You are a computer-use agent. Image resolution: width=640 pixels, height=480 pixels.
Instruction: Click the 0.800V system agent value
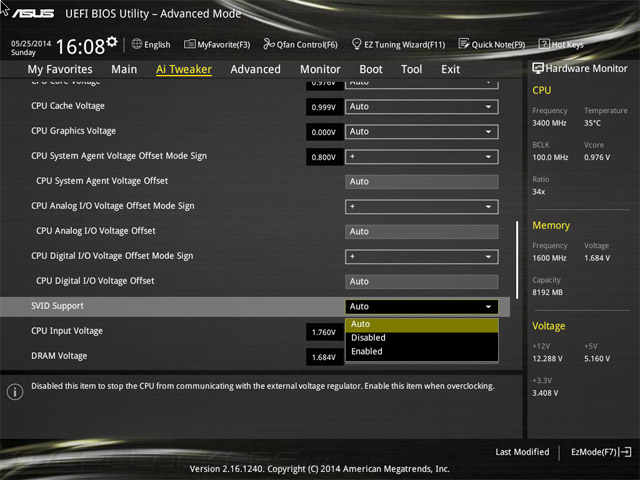point(324,158)
